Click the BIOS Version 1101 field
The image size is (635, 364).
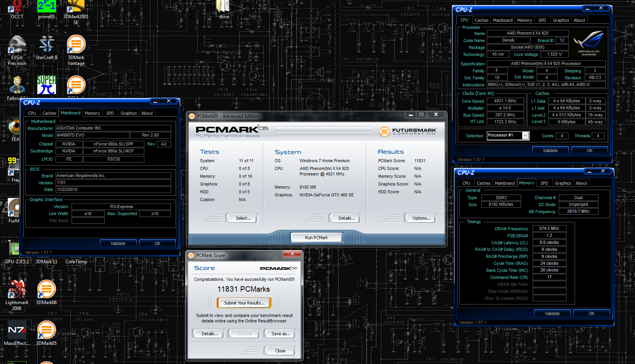pos(113,183)
